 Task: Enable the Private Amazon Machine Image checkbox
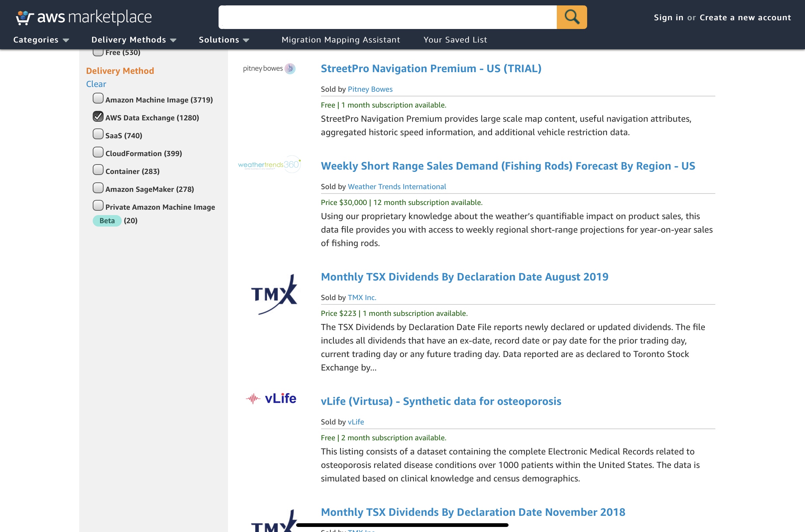98,206
